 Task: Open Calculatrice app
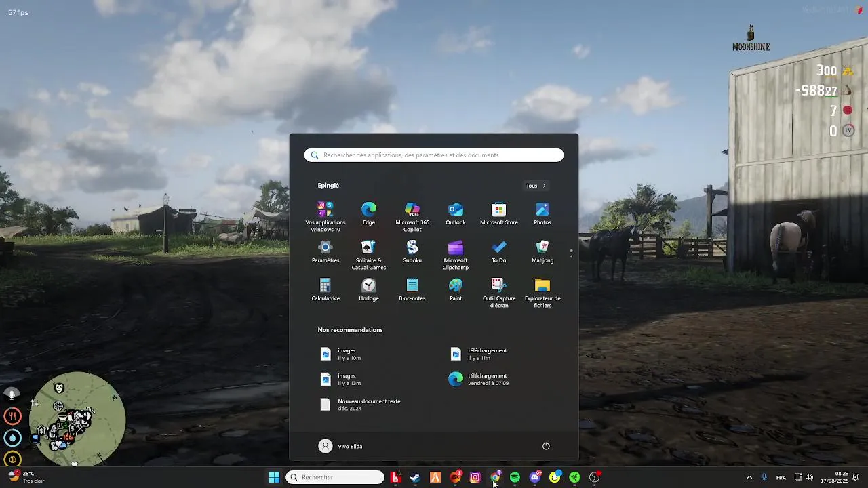pos(325,289)
